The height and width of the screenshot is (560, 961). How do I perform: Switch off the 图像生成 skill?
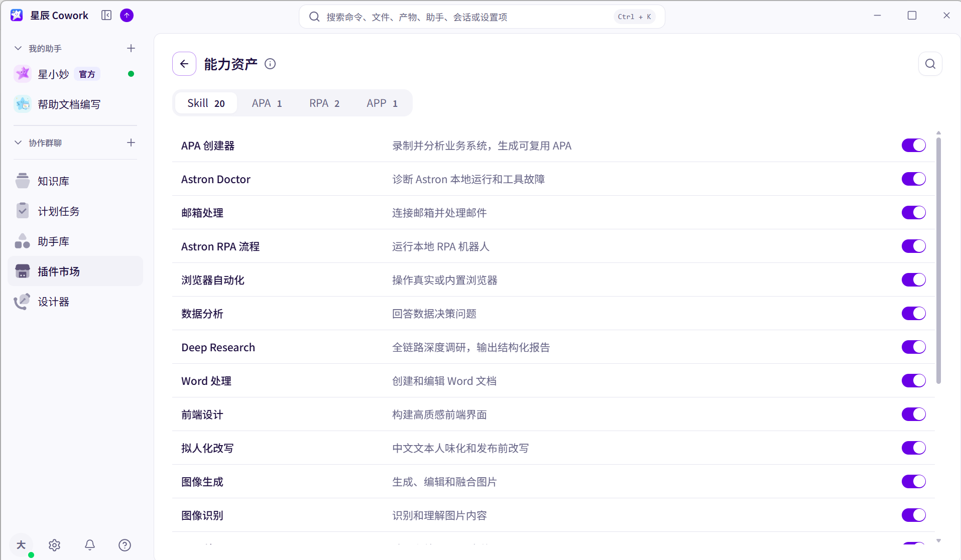pyautogui.click(x=913, y=482)
